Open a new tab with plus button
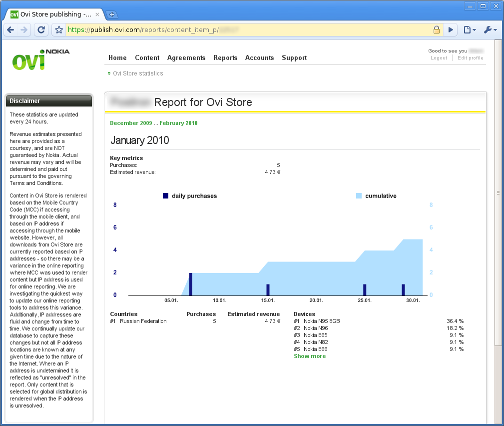 (112, 14)
